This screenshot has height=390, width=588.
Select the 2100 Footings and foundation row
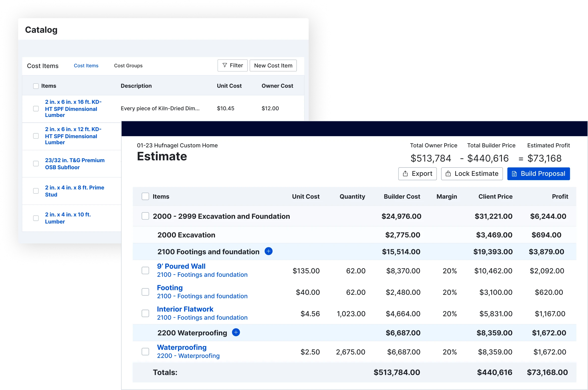pos(354,252)
